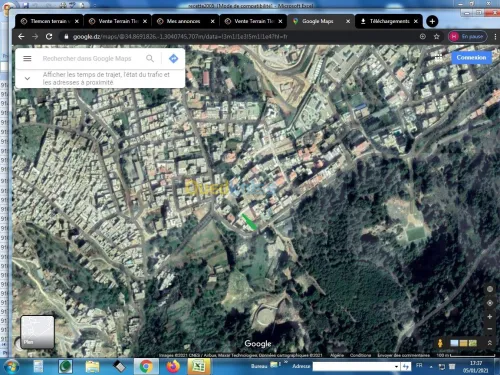This screenshot has width=500, height=375.
Task: Open Excel from the taskbar
Action: 199,367
